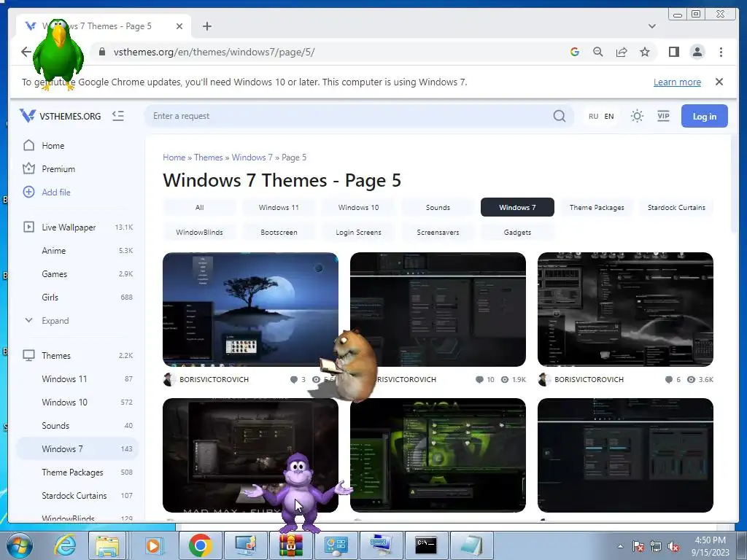Viewport: 747px width, 560px height.
Task: Click the Chrome back arrow
Action: (x=26, y=52)
